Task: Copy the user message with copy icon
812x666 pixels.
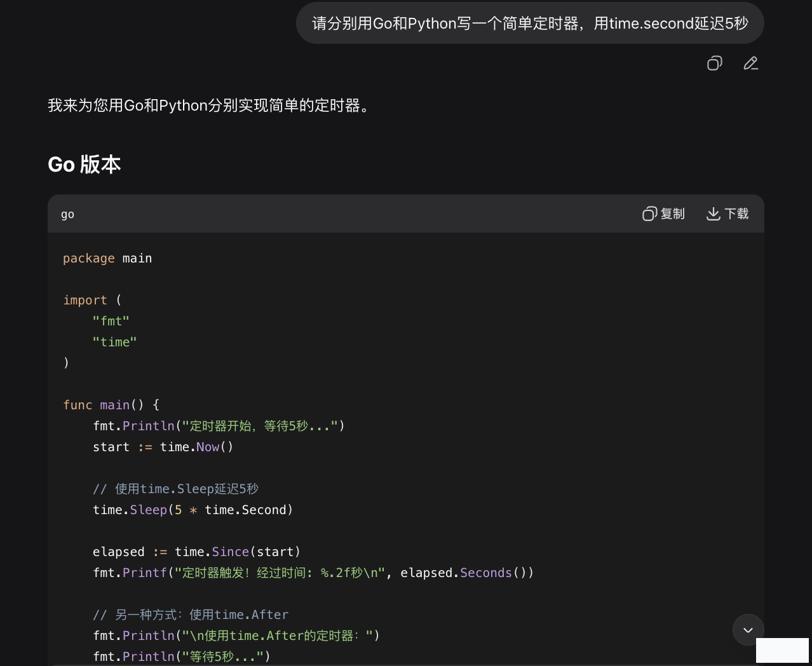Action: click(x=715, y=63)
